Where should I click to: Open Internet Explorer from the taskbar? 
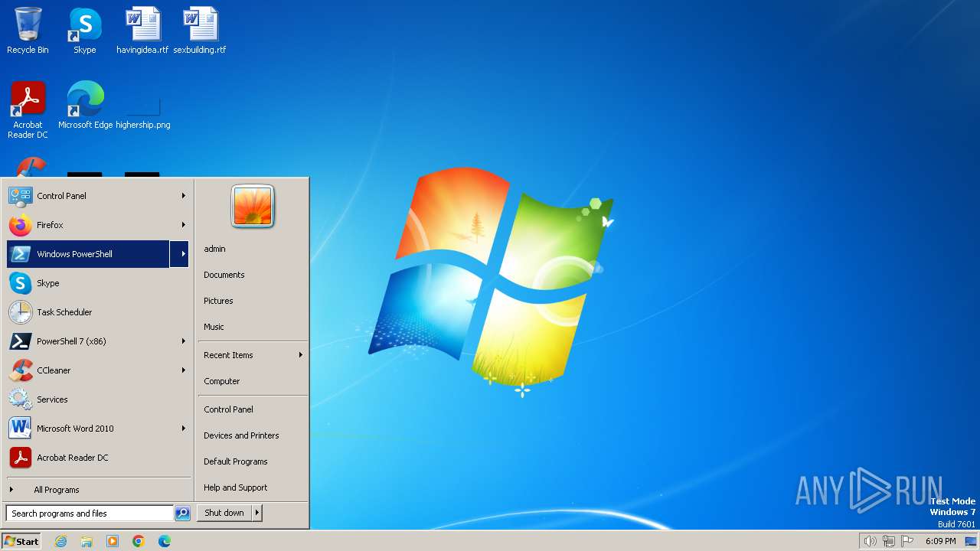pyautogui.click(x=60, y=541)
